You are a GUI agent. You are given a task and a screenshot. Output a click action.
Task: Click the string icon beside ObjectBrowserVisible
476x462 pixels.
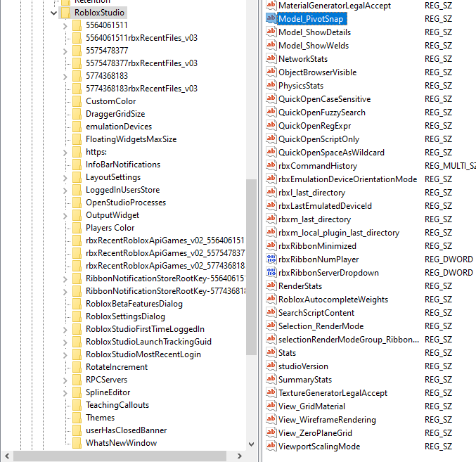(271, 72)
